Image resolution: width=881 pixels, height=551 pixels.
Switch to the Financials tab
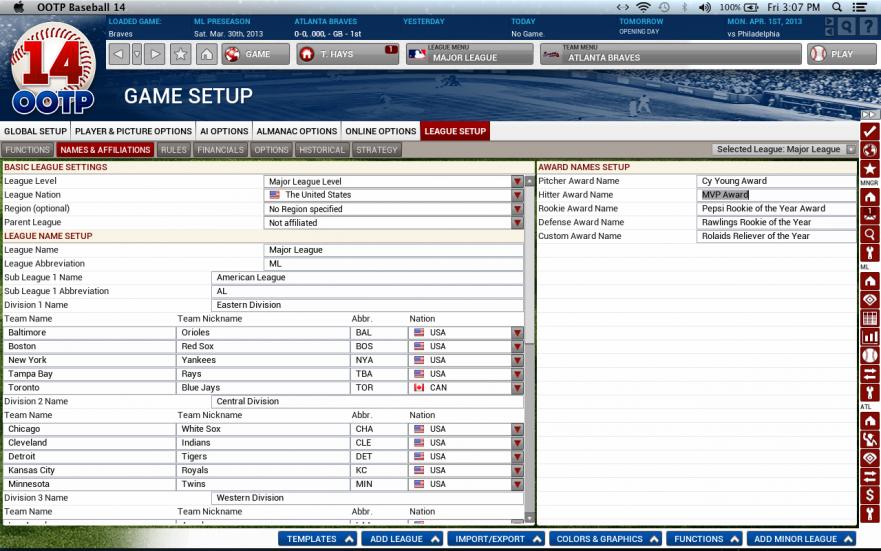220,150
